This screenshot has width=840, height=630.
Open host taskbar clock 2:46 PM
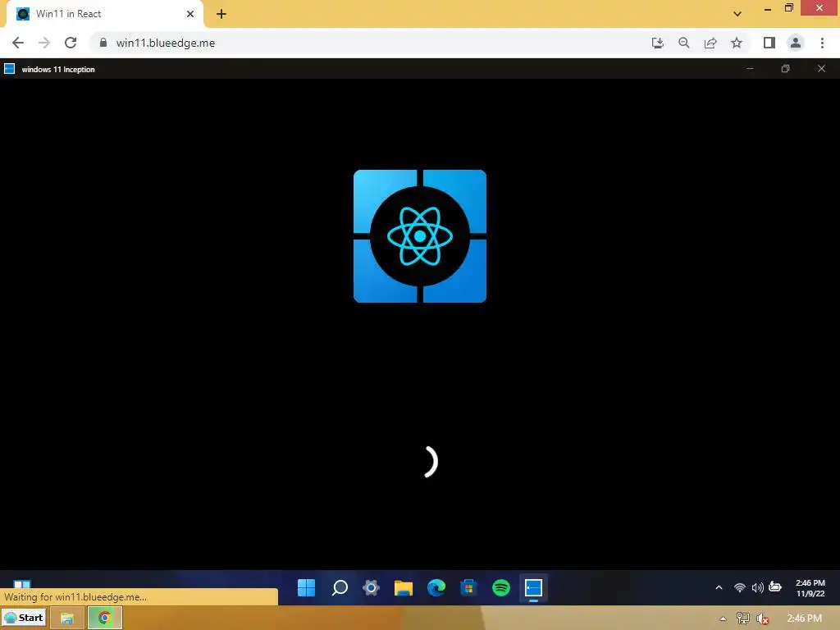coord(804,619)
